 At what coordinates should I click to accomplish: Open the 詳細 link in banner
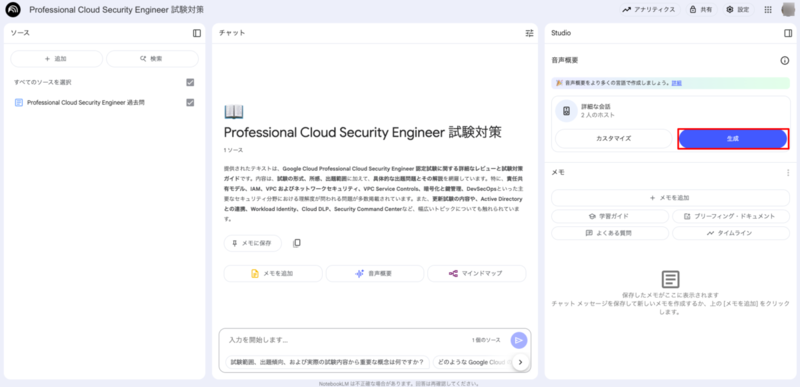coord(676,83)
